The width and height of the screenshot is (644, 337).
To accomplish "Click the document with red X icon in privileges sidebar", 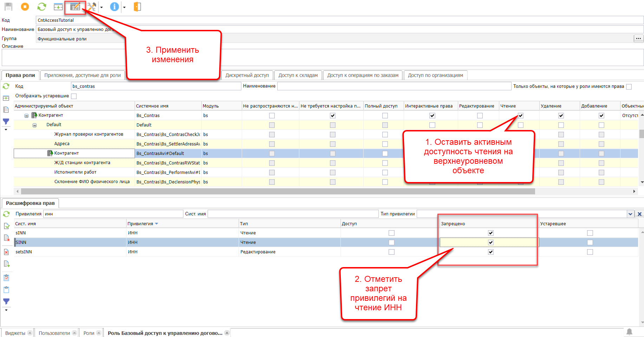I will tap(6, 252).
